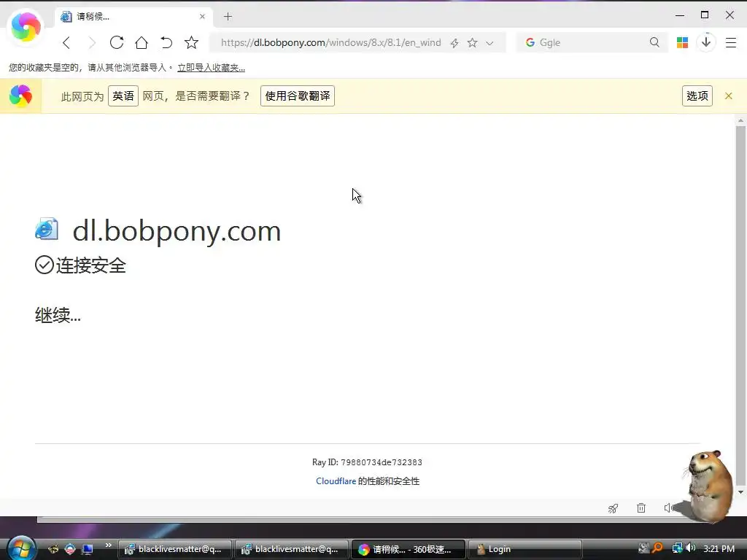
Task: Click the address bar URL field
Action: [330, 42]
